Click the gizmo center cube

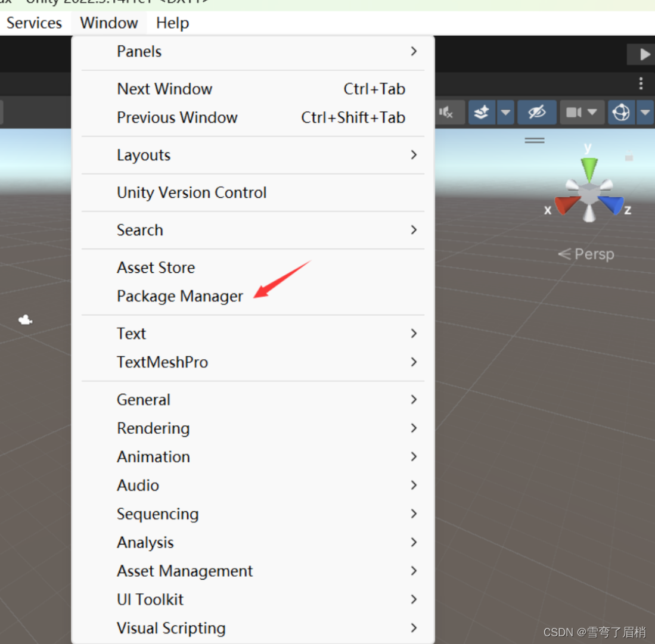(x=589, y=194)
